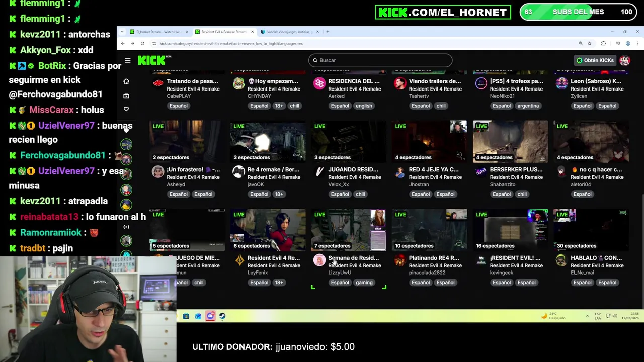Viewport: 644px width, 362px height.
Task: Open browser extensions puzzle icon
Action: click(x=603, y=44)
